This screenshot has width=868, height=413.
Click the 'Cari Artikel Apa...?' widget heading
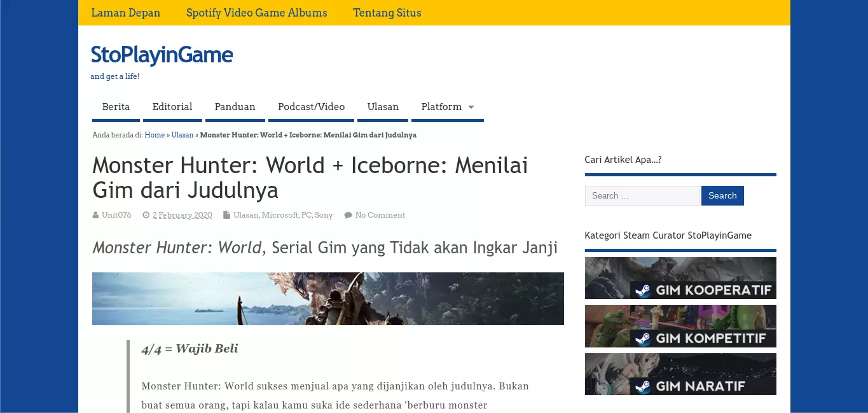tap(623, 160)
